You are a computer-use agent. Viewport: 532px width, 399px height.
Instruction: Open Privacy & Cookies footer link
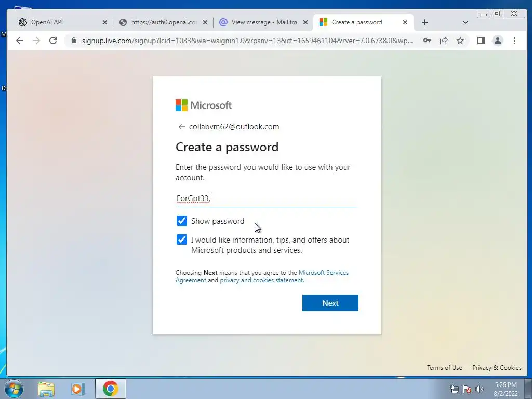(497, 368)
